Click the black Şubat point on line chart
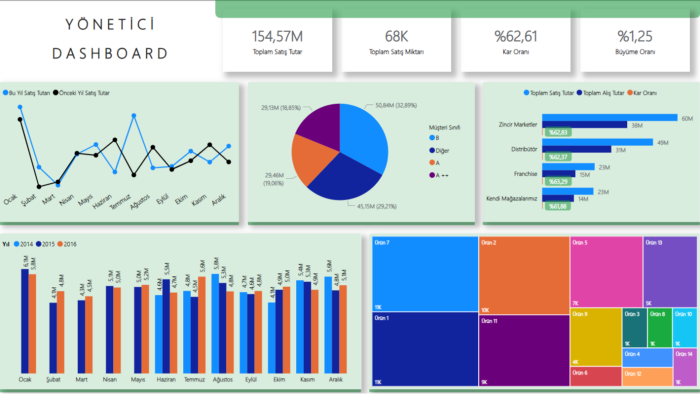The height and width of the screenshot is (394, 700). pyautogui.click(x=39, y=187)
